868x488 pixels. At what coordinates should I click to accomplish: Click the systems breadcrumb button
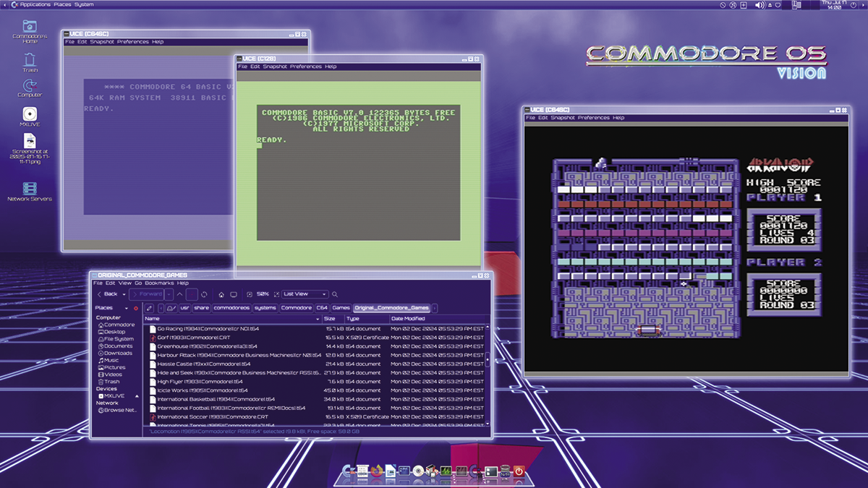(265, 308)
